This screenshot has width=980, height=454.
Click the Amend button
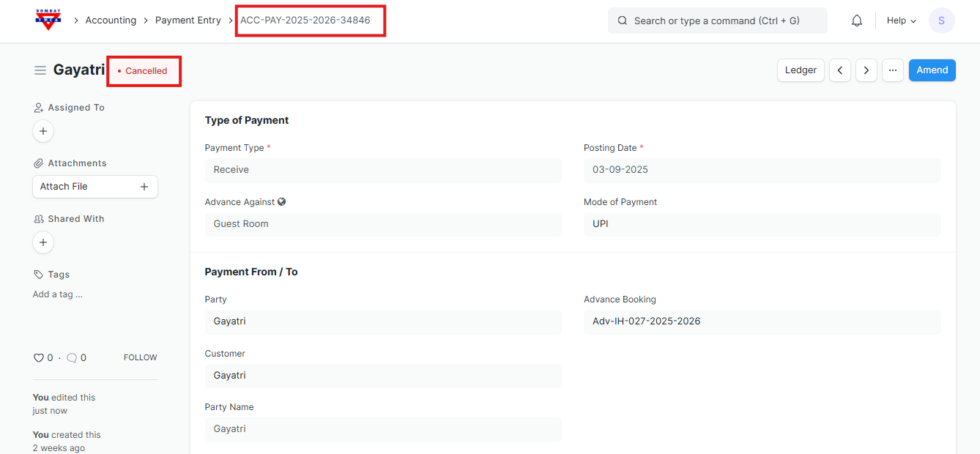932,70
